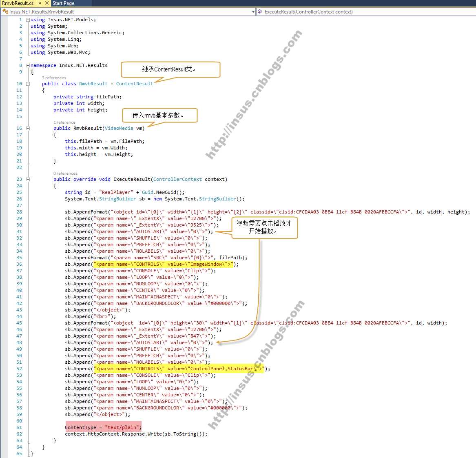Click the method icon beside ExecuteResult(ControllerContext context)
The image size is (476, 458).
pyautogui.click(x=260, y=11)
